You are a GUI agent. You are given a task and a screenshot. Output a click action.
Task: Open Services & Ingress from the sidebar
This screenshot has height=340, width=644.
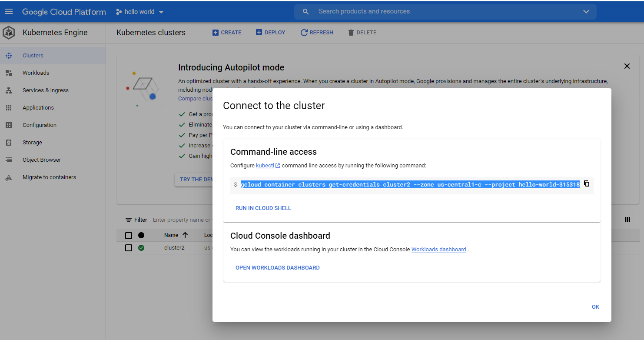tap(45, 90)
